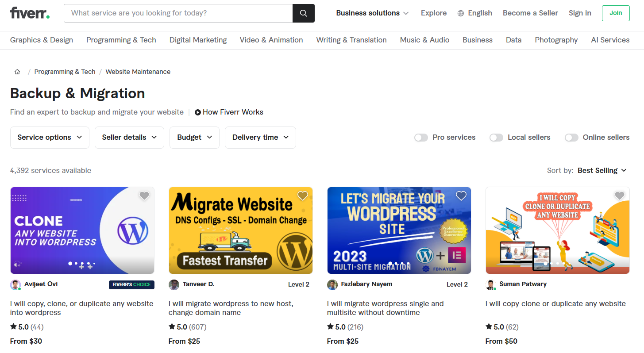Open gig title "I will copy, clone, or duplicate any website into wordpress"
This screenshot has width=644, height=353.
pyautogui.click(x=82, y=308)
